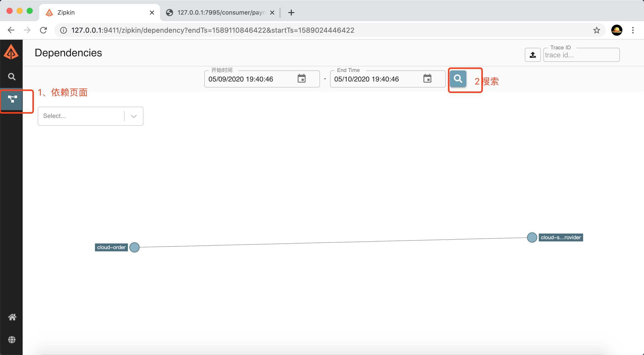The image size is (644, 355).
Task: Switch to the Zipkin browser tab
Action: pyautogui.click(x=99, y=13)
